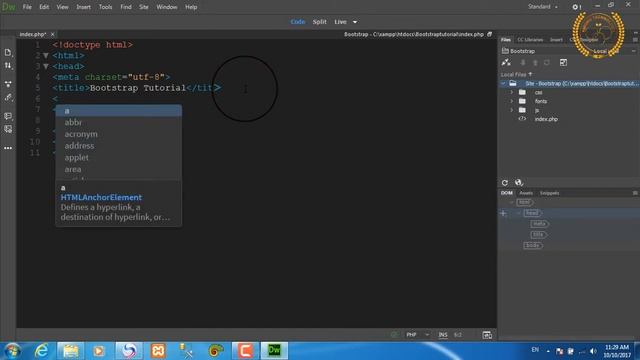Click the real-time preview icon in status bar
This screenshot has height=360, width=640.
[487, 335]
